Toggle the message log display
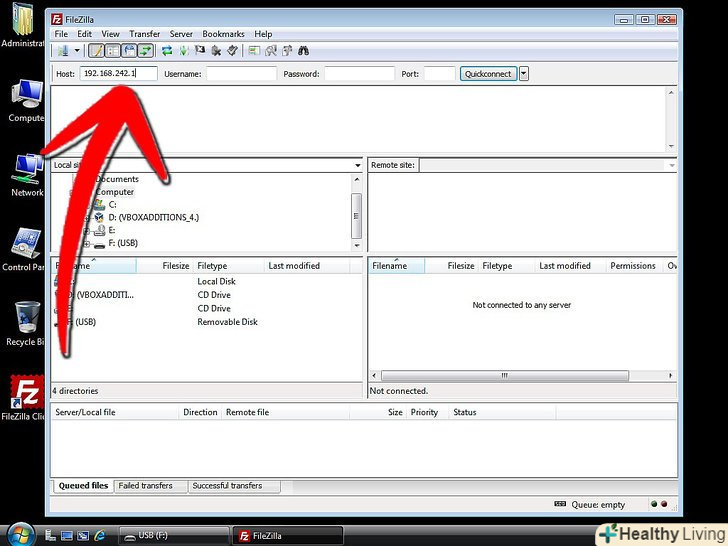This screenshot has width=728, height=546. click(97, 50)
